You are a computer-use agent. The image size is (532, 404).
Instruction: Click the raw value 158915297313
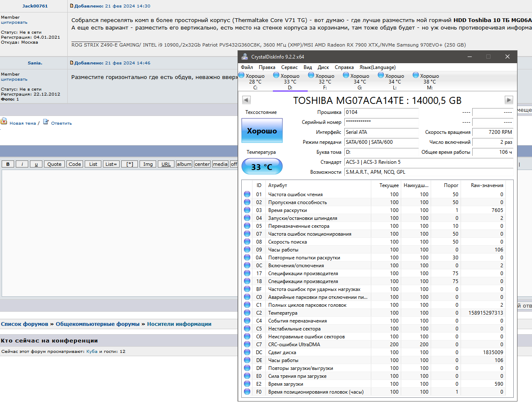485,313
